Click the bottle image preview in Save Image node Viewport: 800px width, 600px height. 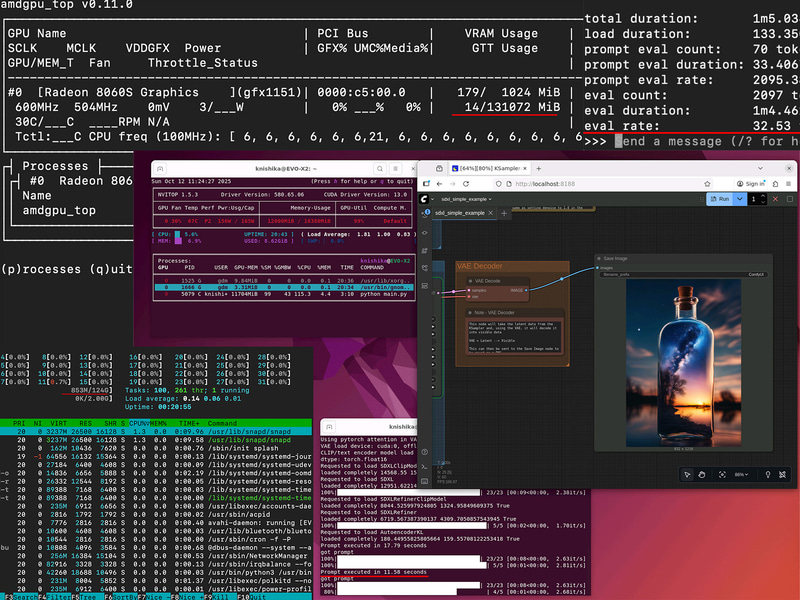coord(683,363)
